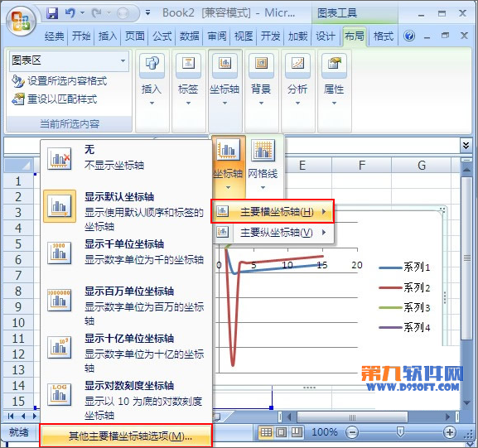Image resolution: width=478 pixels, height=448 pixels.
Task: Open the 页面 ribbon tab
Action: [x=135, y=36]
